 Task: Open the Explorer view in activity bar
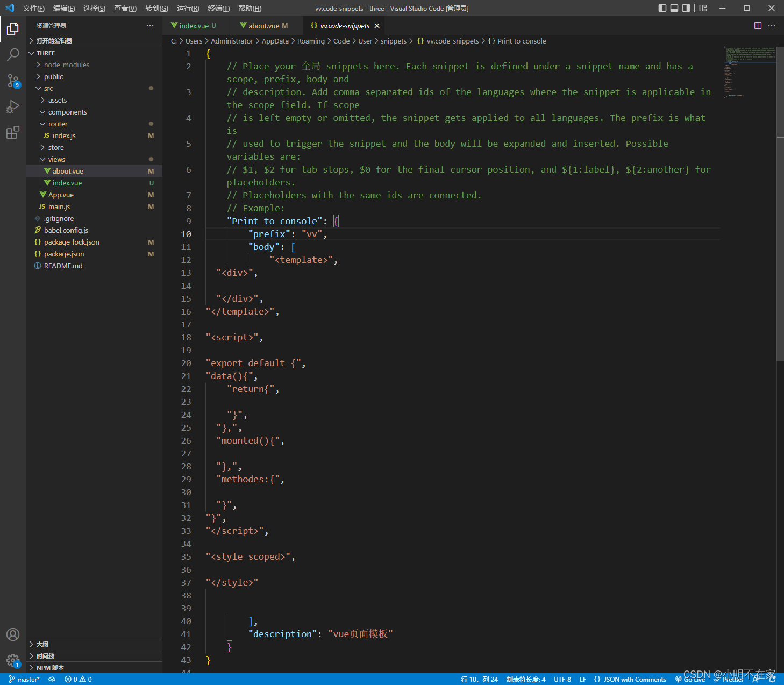point(13,28)
